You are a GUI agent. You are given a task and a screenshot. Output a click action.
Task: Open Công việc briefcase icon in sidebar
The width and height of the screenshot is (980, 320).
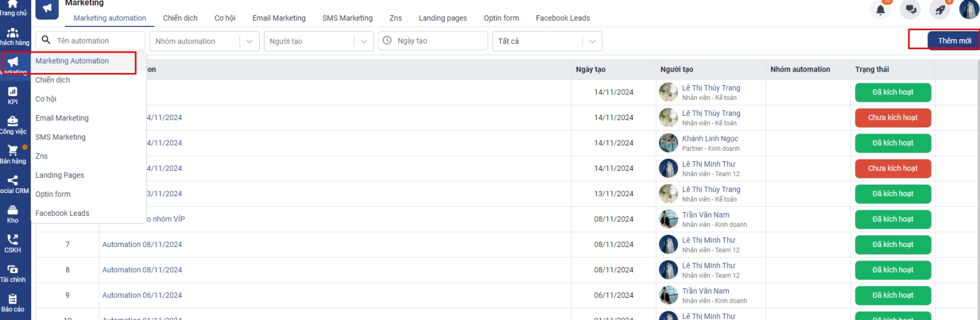[13, 124]
